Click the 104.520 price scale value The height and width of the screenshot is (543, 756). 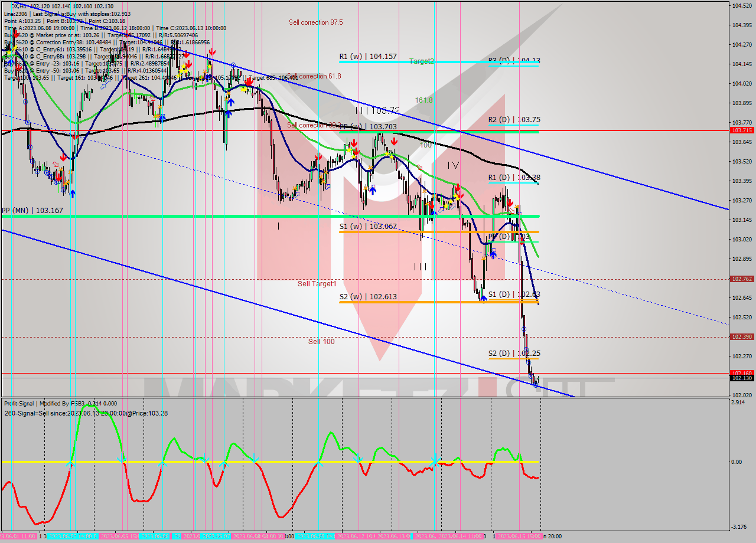click(x=742, y=6)
